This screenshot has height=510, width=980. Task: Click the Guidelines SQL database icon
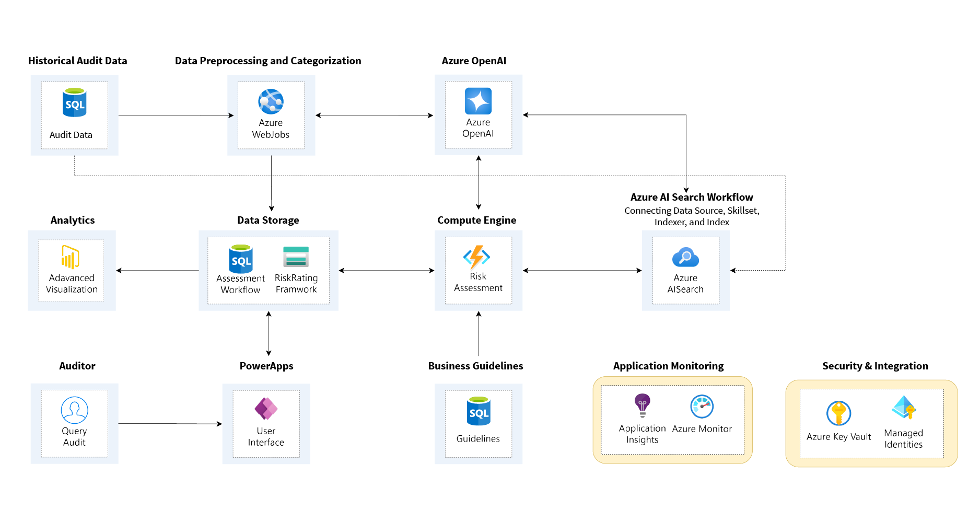point(479,411)
